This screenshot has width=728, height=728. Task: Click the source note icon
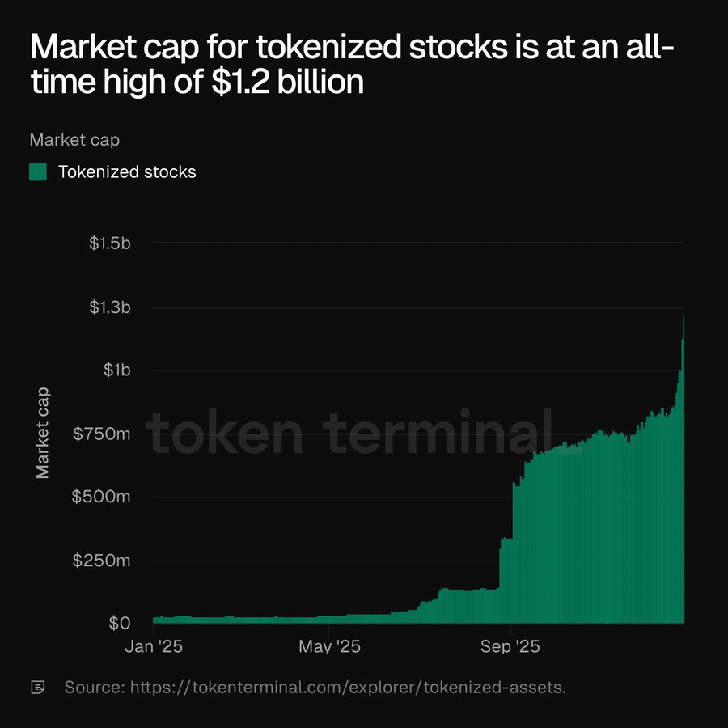tap(37, 688)
